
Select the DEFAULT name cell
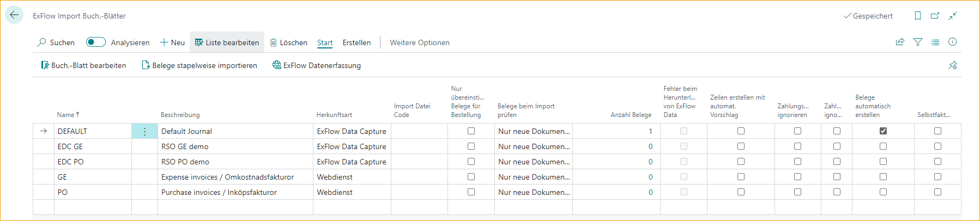[x=93, y=131]
